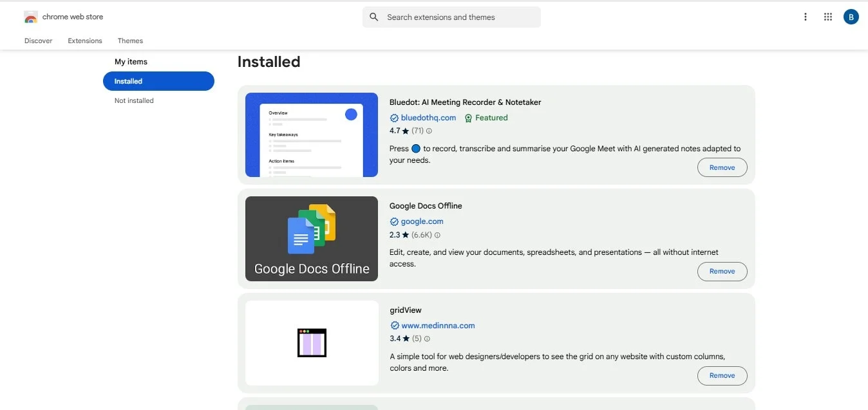868x410 pixels.
Task: Open the Discover tab
Action: (x=39, y=41)
